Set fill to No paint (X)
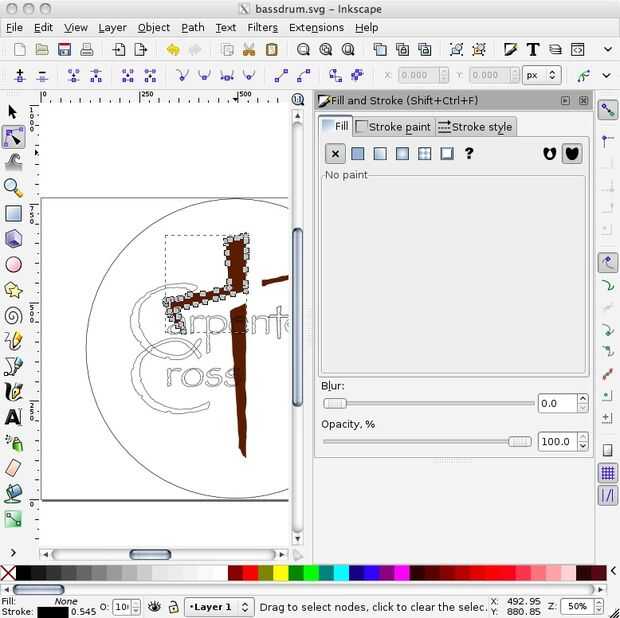 pyautogui.click(x=335, y=153)
